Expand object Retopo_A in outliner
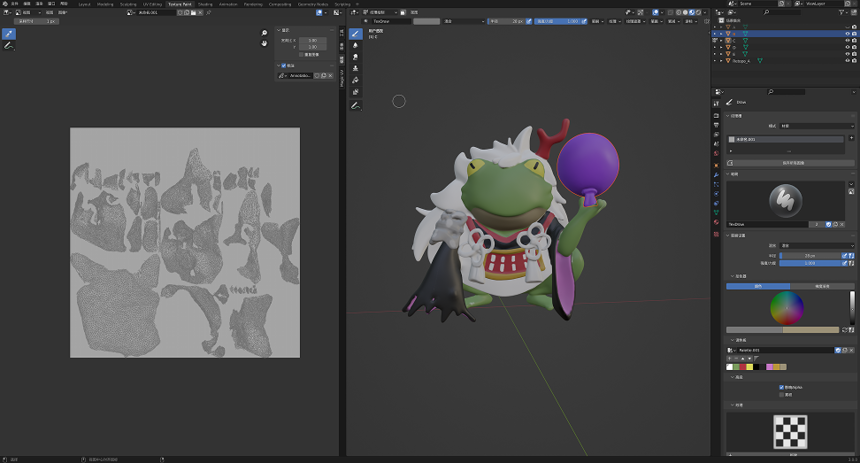This screenshot has width=860, height=463. click(x=721, y=61)
